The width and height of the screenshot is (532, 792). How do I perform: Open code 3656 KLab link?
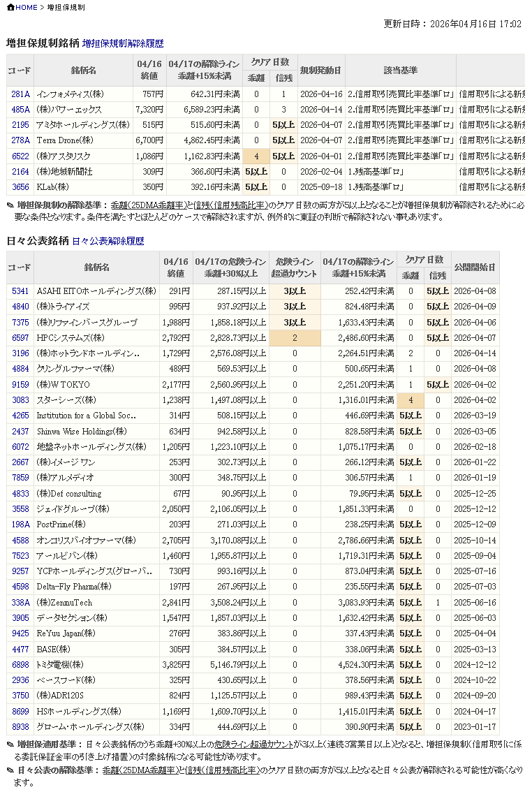(x=20, y=187)
